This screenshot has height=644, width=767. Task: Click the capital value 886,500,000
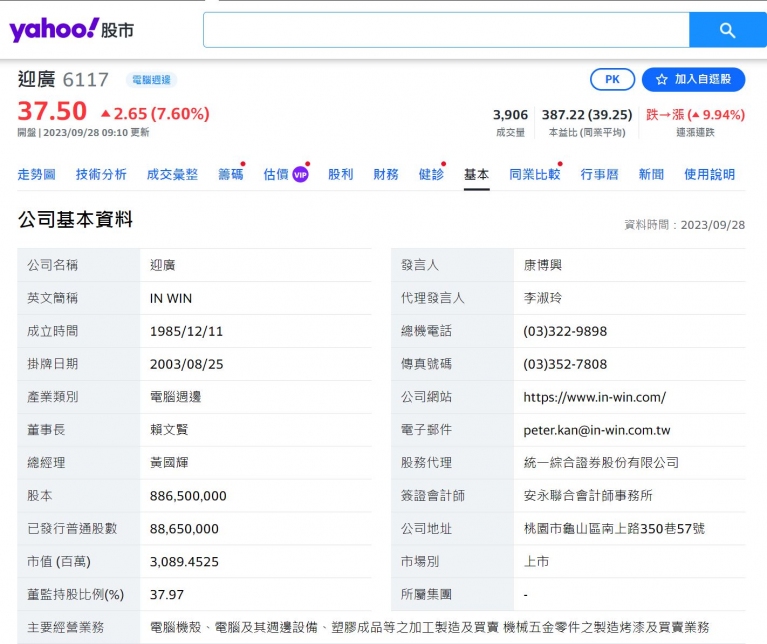coord(188,496)
